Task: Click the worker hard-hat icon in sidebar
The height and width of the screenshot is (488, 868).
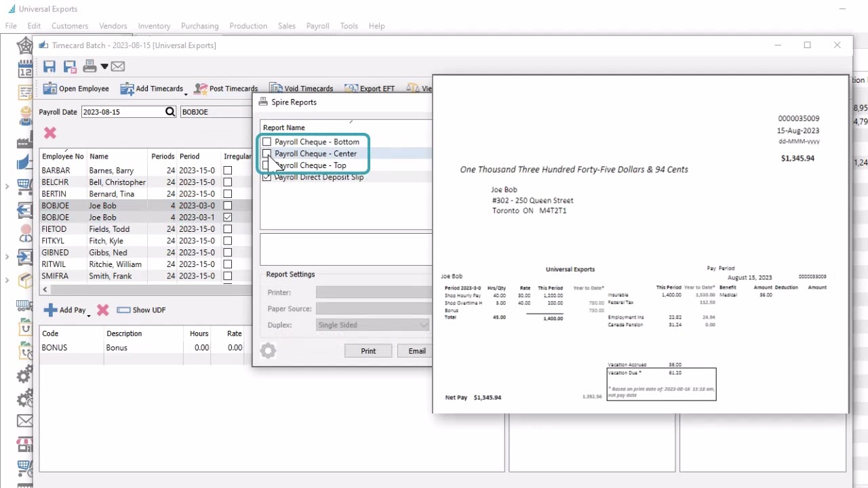Action: tap(25, 115)
